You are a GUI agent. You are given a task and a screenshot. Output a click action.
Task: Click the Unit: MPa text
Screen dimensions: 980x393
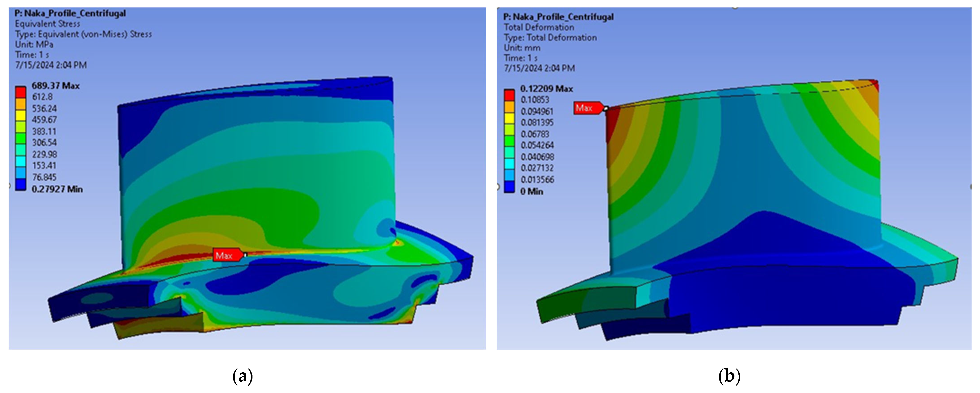(34, 44)
